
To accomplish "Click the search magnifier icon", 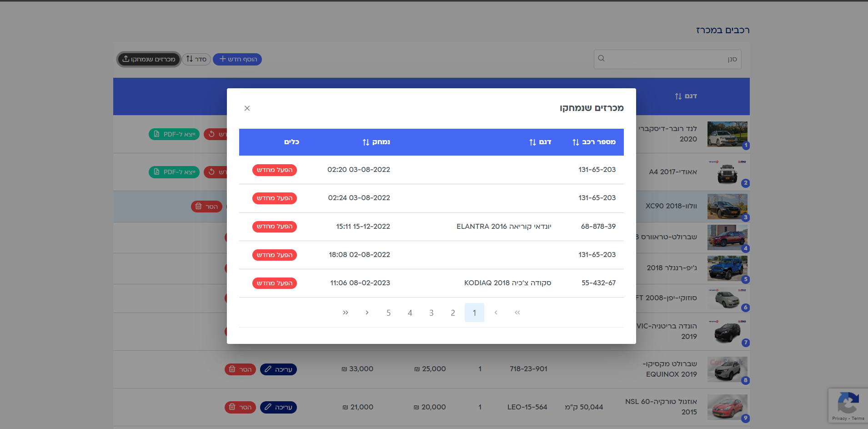I will coord(602,59).
